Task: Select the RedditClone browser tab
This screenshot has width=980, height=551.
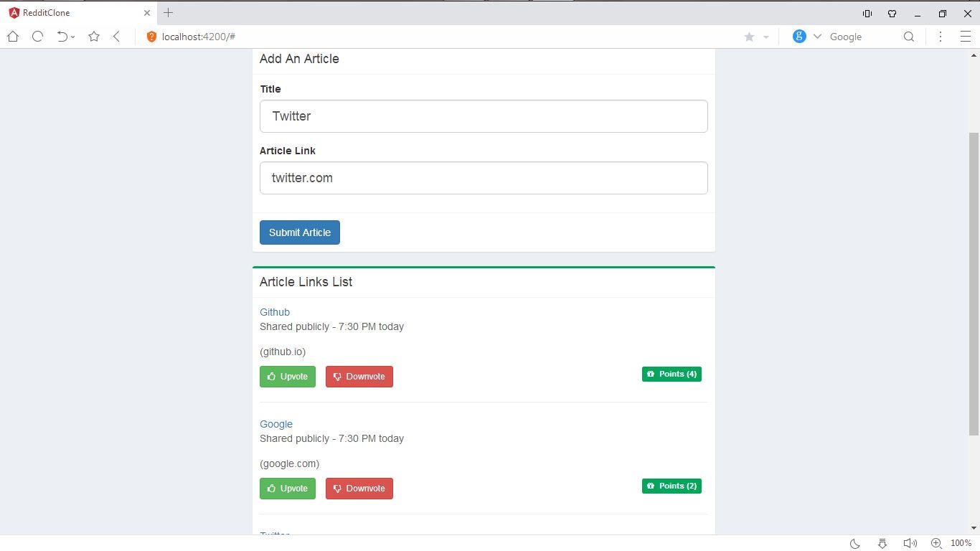Action: coord(79,13)
